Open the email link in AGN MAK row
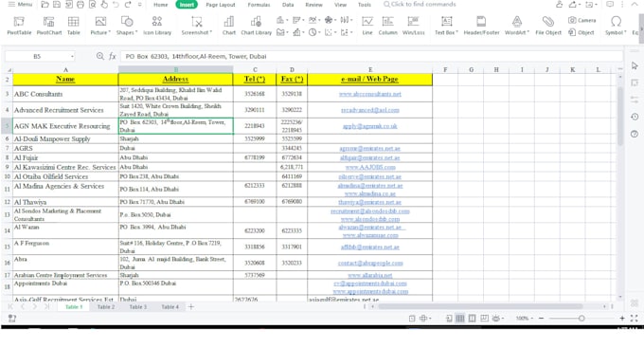This screenshot has height=348, width=644. point(370,126)
